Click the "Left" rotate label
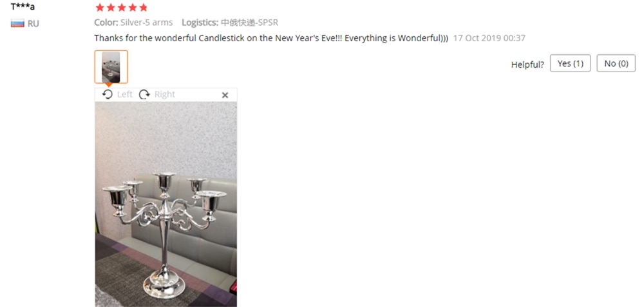The width and height of the screenshot is (644, 307). coord(124,95)
